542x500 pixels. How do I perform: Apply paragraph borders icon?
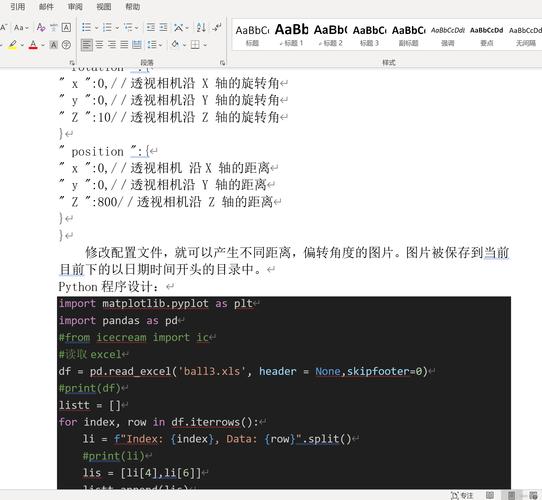click(195, 45)
